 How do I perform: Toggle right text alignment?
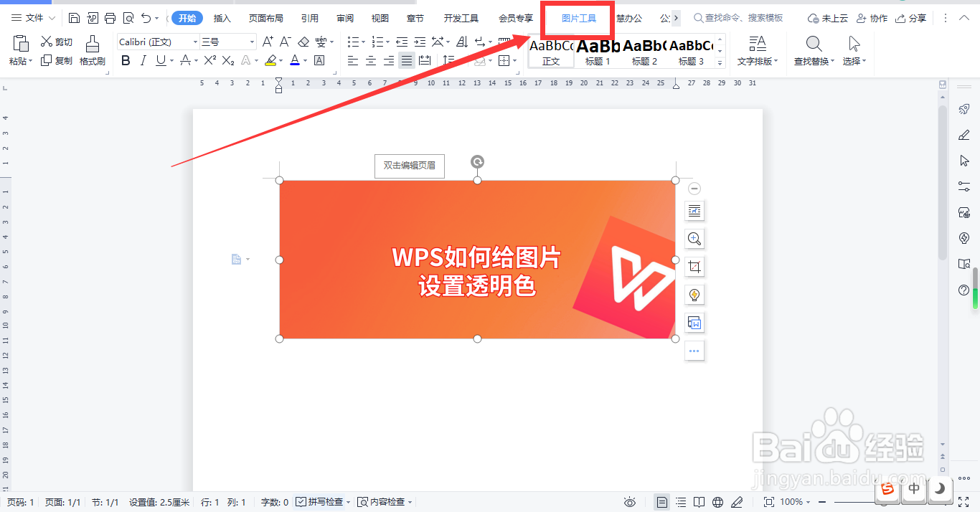389,61
